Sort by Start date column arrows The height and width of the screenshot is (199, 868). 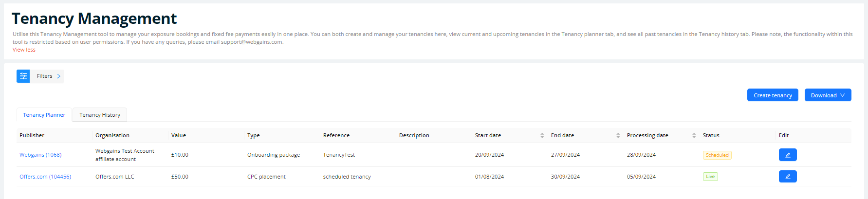tap(542, 135)
